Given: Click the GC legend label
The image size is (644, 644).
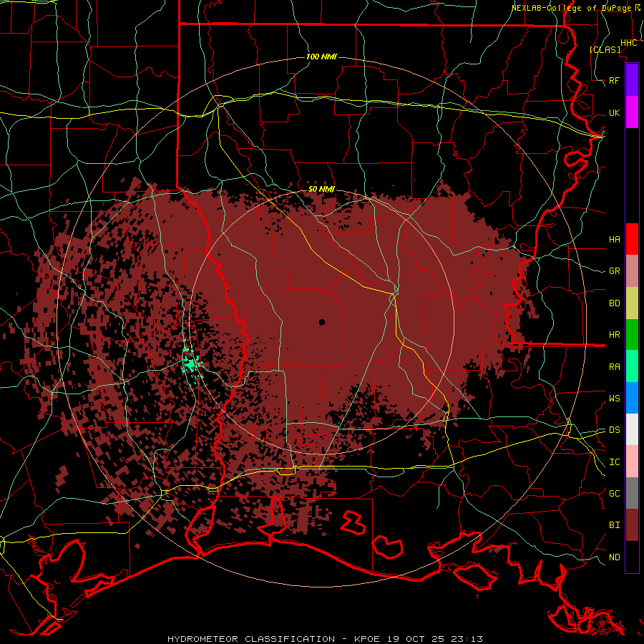Looking at the screenshot, I should point(615,494).
